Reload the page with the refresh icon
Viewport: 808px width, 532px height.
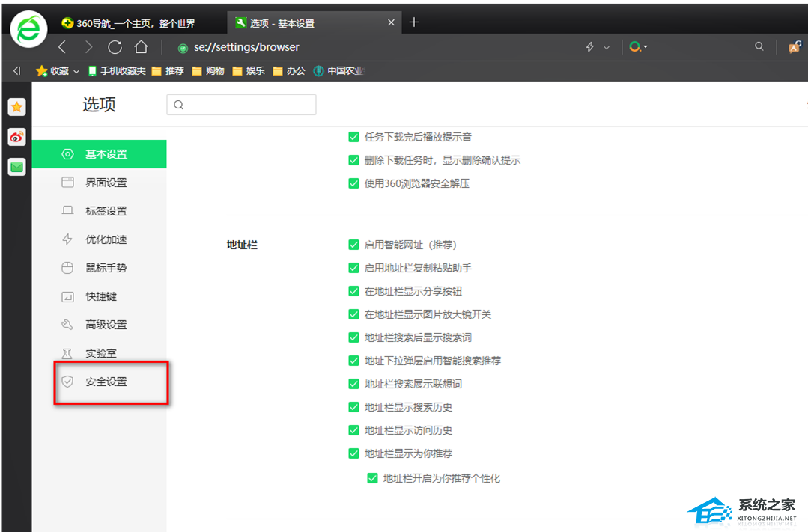pyautogui.click(x=115, y=47)
